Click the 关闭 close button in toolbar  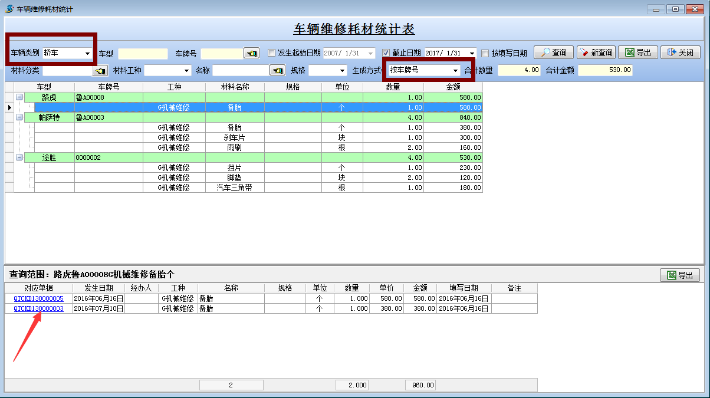tap(680, 53)
